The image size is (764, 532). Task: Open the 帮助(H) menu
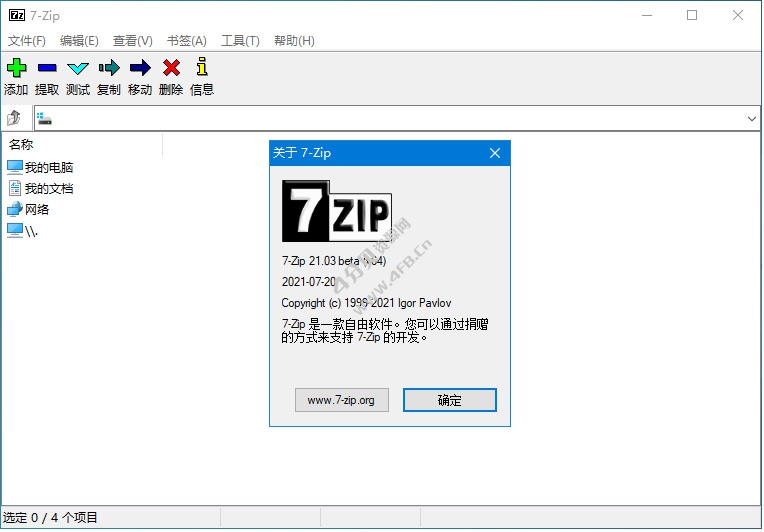click(x=294, y=40)
